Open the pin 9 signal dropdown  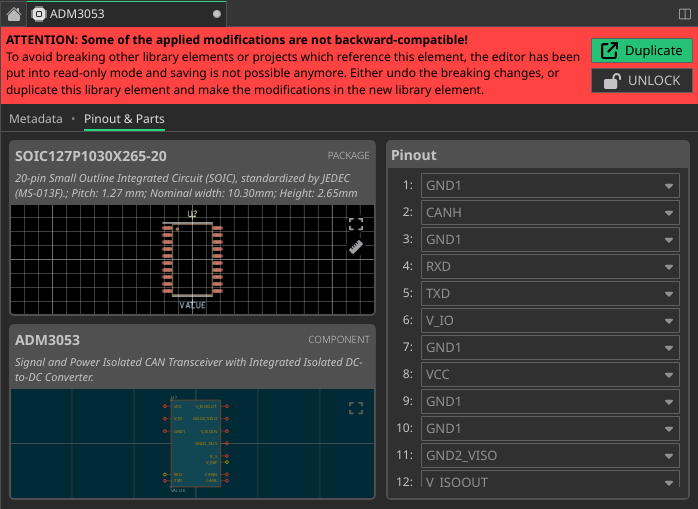[550, 402]
